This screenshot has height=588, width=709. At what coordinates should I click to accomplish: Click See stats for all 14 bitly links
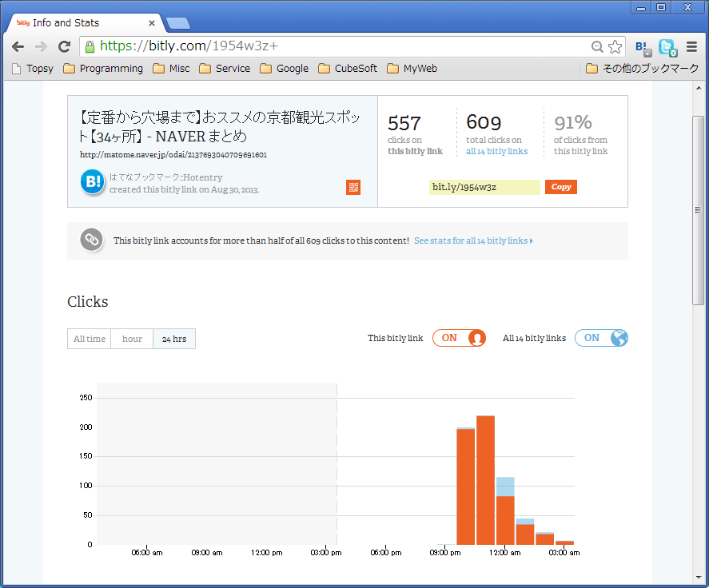[x=473, y=241]
